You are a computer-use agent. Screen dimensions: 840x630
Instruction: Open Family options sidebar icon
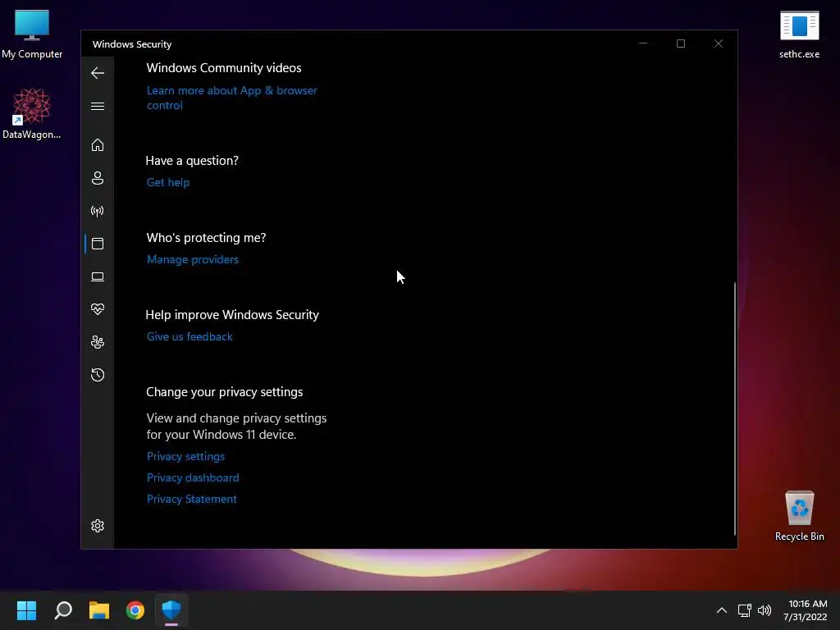click(98, 342)
